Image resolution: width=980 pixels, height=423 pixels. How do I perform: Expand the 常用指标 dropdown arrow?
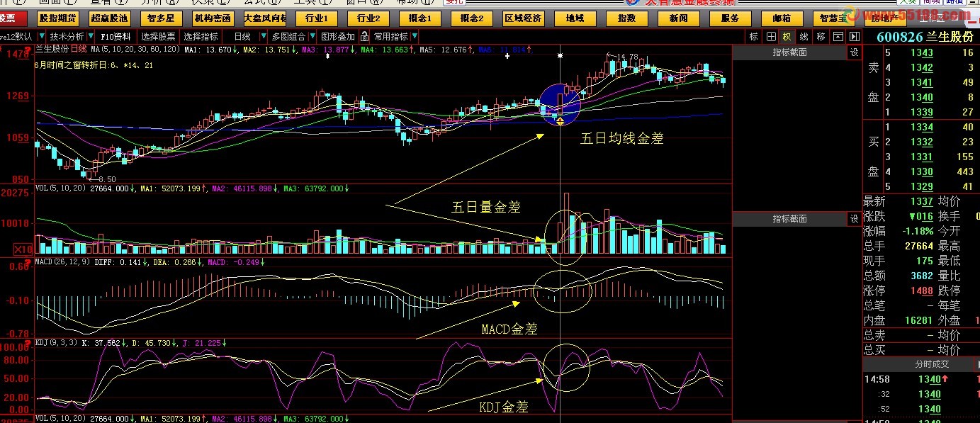[x=414, y=36]
